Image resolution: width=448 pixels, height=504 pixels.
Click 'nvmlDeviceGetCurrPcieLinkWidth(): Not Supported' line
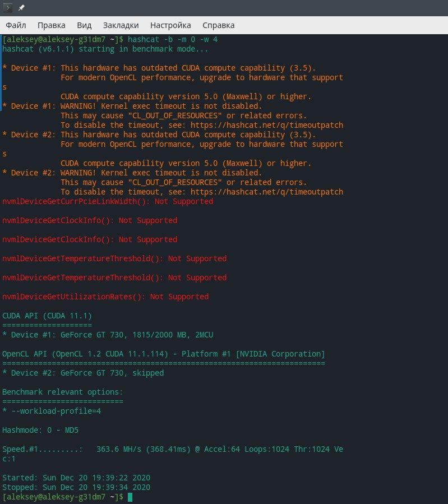pyautogui.click(x=108, y=201)
